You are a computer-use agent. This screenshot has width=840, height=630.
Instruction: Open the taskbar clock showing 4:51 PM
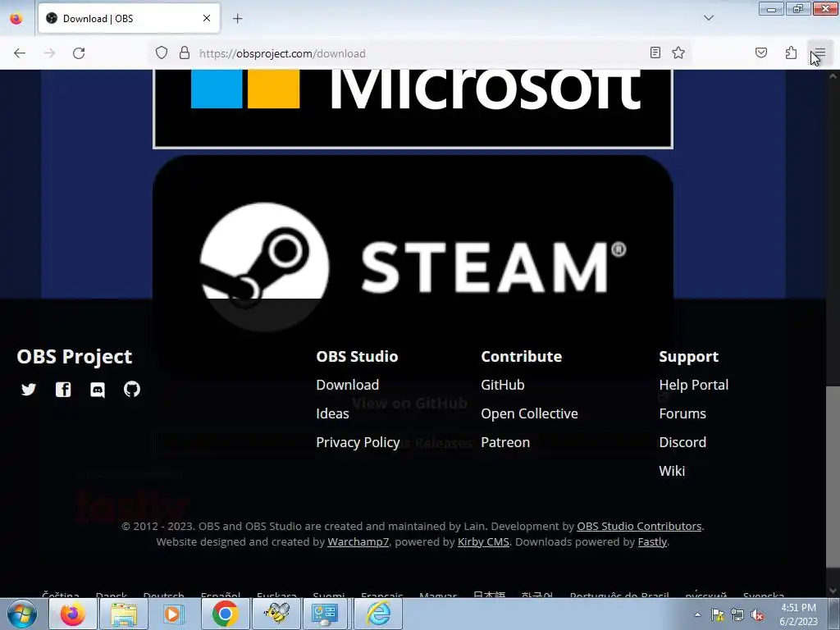tap(798, 614)
